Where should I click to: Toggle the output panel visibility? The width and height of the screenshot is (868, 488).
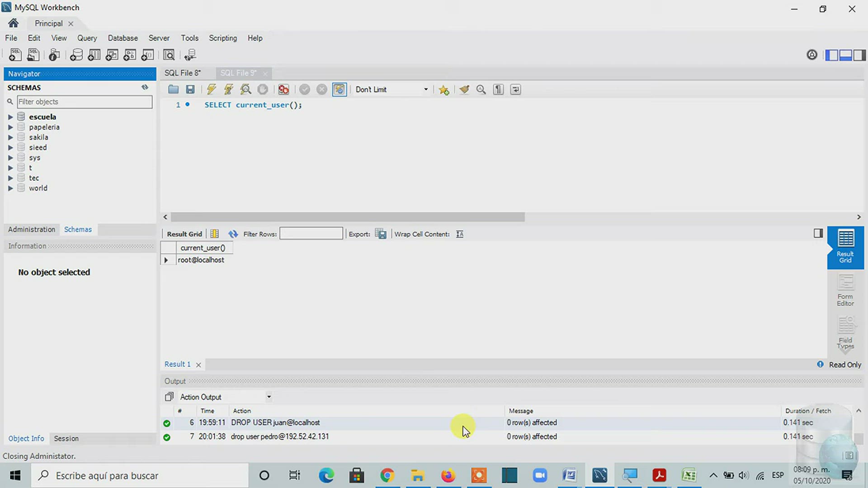click(x=845, y=55)
